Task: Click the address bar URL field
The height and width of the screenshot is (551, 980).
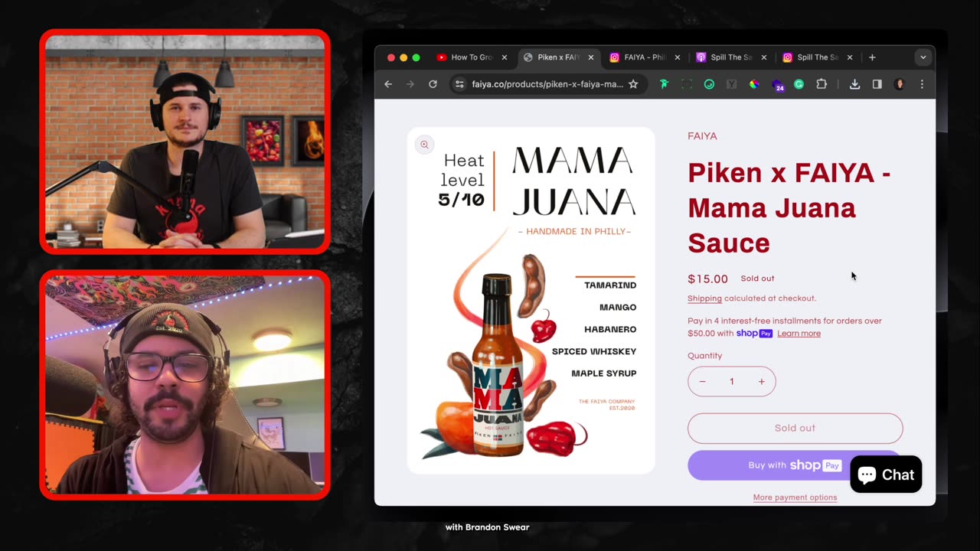Action: click(x=547, y=84)
